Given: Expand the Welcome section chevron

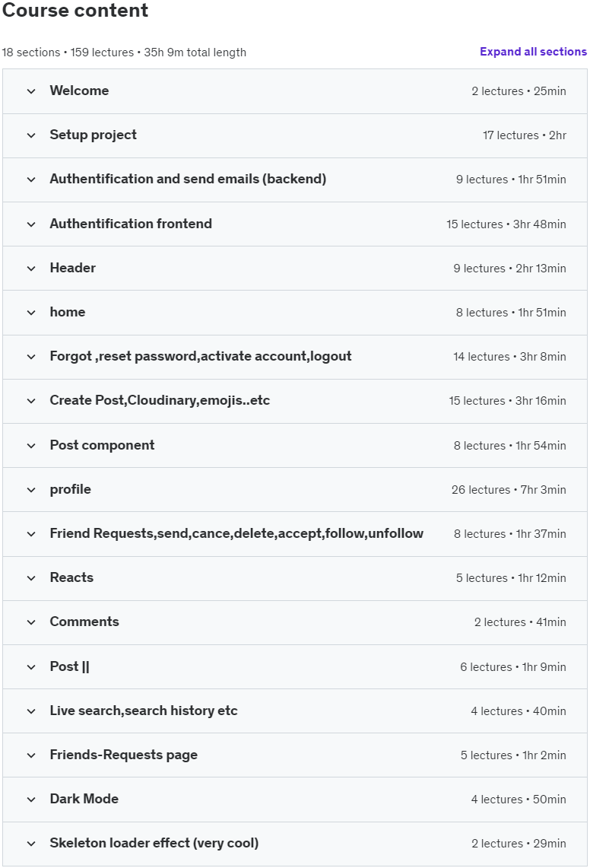Looking at the screenshot, I should click(31, 91).
